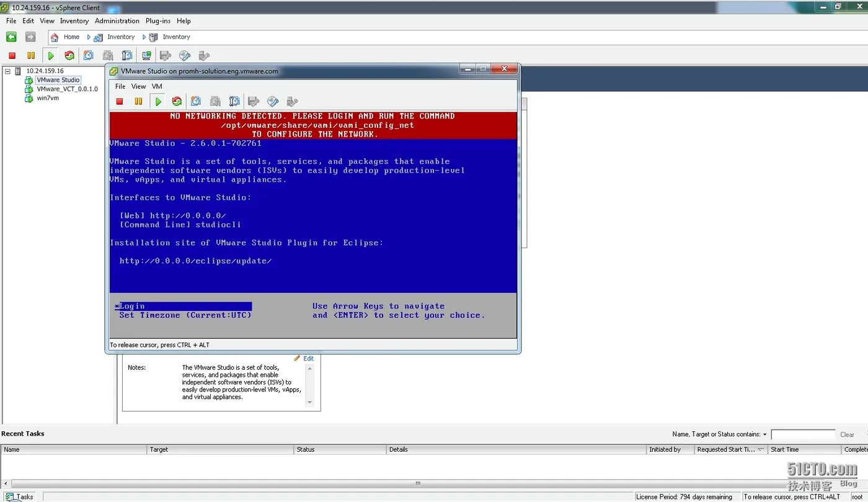Take snapshot using main toolbar icon
868x502 pixels.
click(89, 56)
